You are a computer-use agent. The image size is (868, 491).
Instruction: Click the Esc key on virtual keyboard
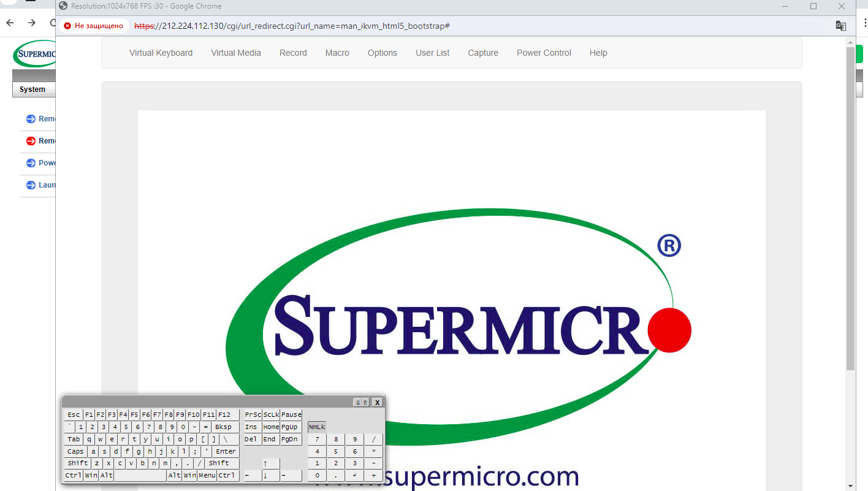click(74, 415)
